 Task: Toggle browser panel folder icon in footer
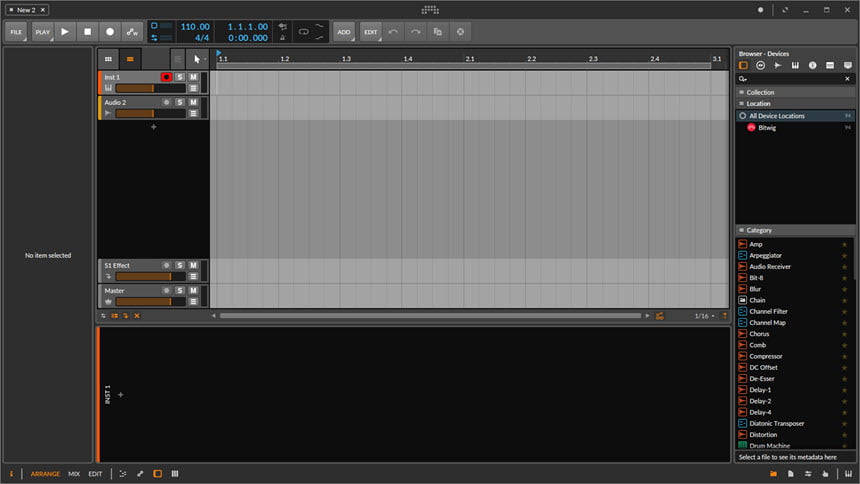[x=773, y=474]
